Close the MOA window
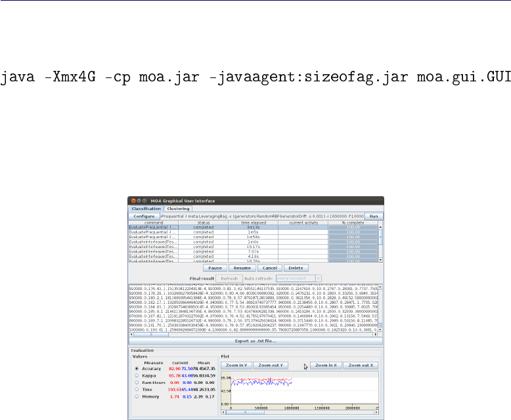511x420 pixels. 133,201
